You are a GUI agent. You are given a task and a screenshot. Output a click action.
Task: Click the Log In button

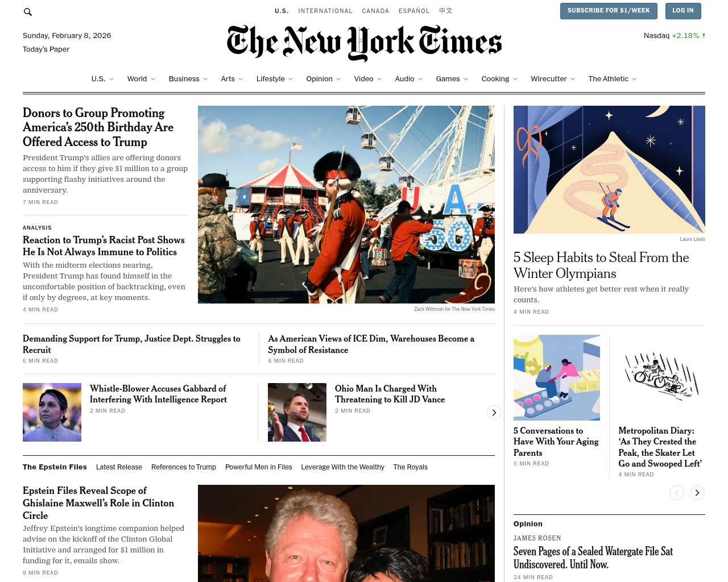coord(682,11)
